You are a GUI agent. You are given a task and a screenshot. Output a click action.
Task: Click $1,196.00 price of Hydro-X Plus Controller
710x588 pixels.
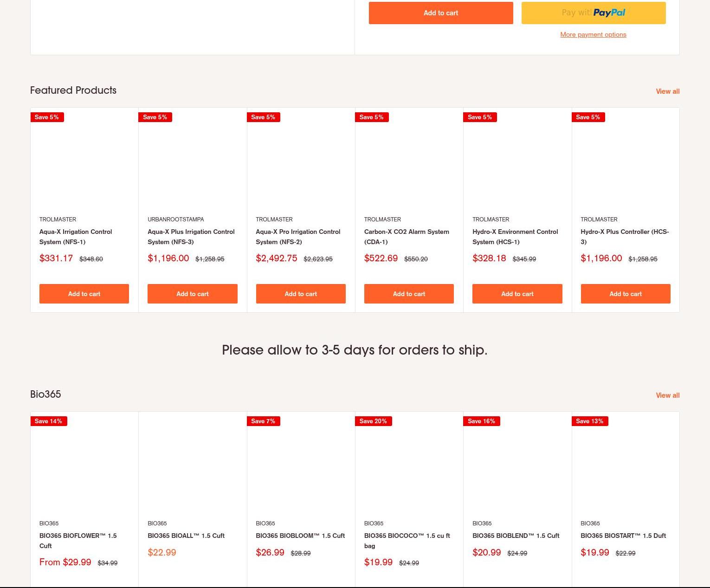click(601, 258)
